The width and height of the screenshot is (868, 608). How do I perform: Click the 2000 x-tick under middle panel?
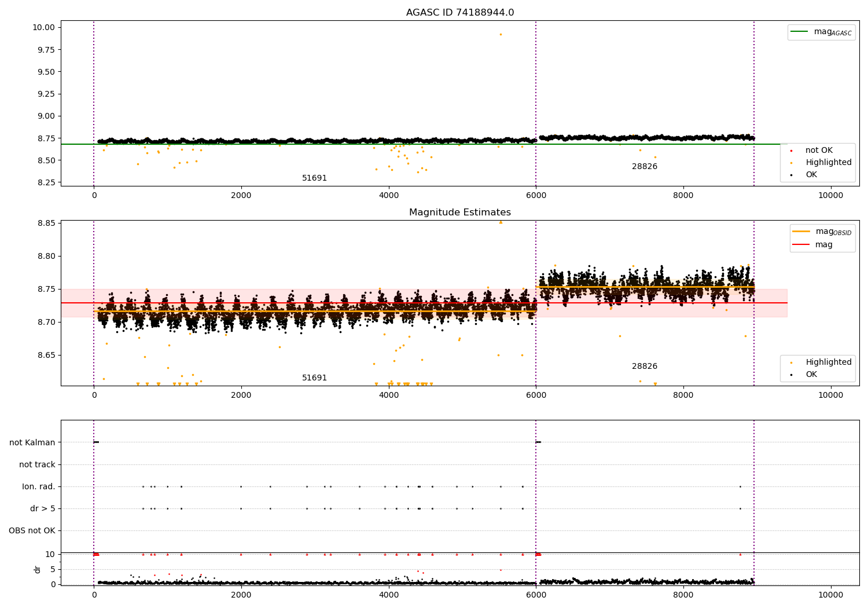241,395
